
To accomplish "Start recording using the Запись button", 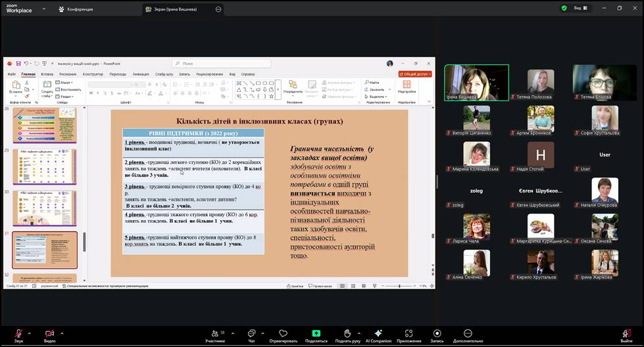I will click(437, 334).
